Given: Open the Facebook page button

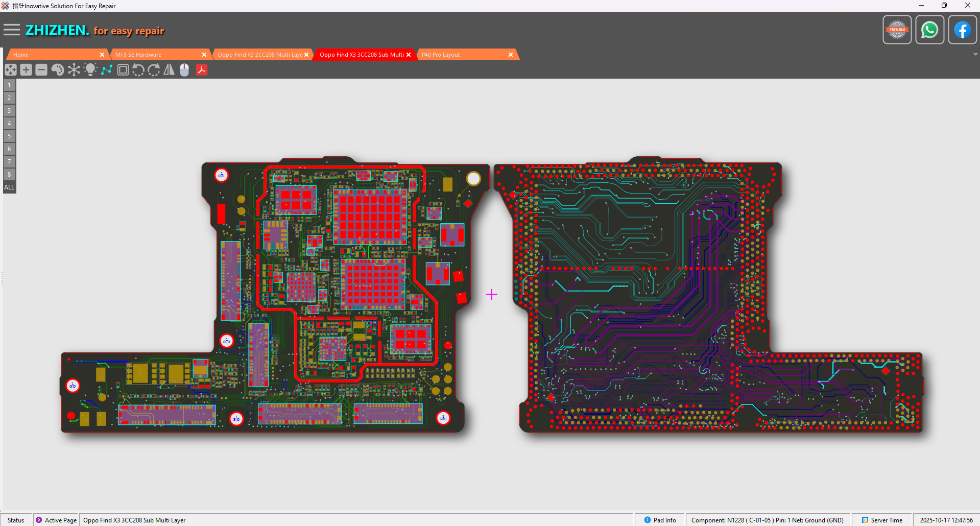Looking at the screenshot, I should (x=963, y=30).
